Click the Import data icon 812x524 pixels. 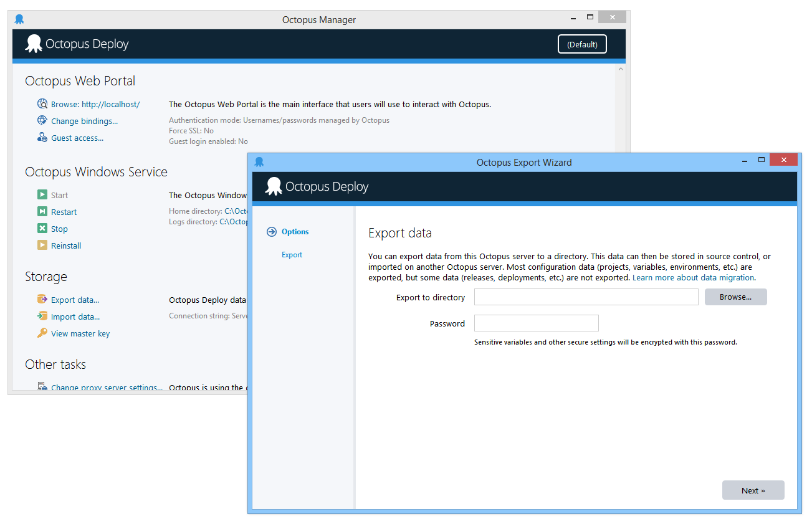tap(41, 317)
